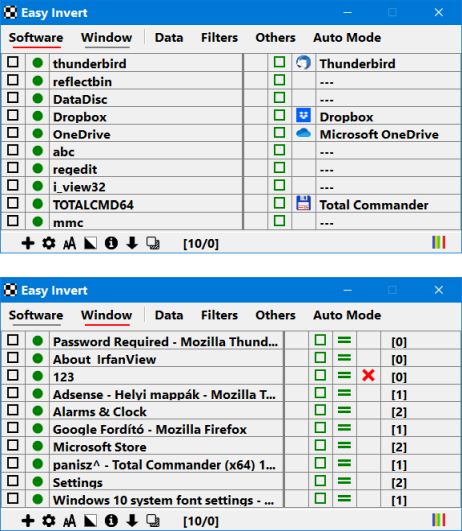Screen dimensions: 462x531
Task: Check the box beside Microsoft Store
Action: 13,445
